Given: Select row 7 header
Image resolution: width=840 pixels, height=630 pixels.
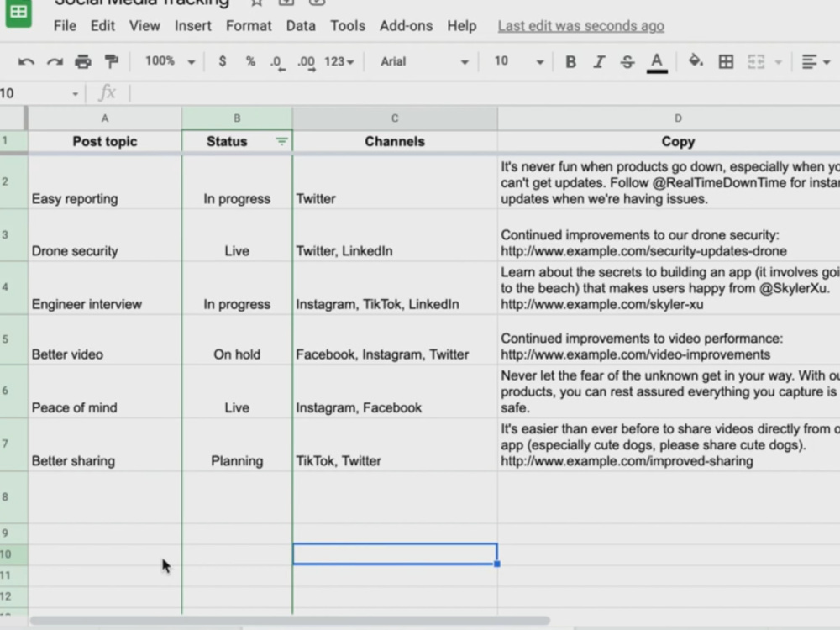Looking at the screenshot, I should [14, 444].
